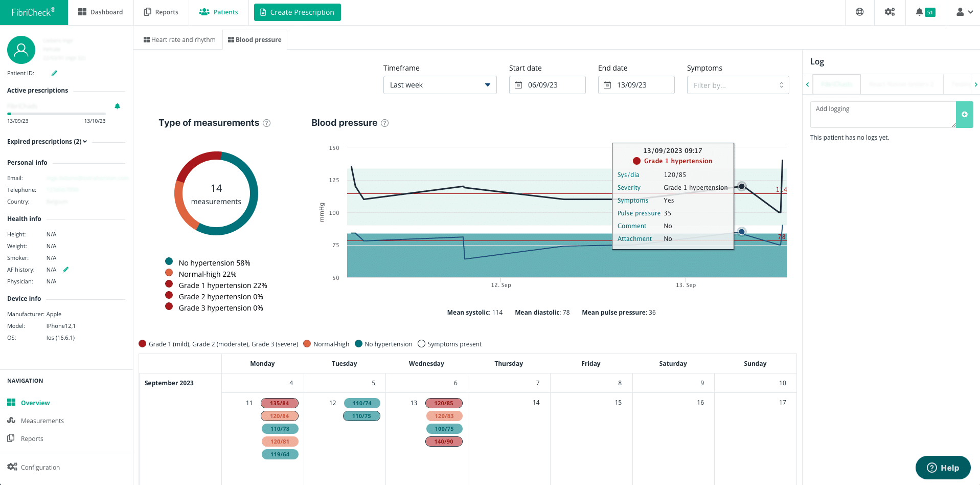Expand the Expired prescriptions (2) section
The height and width of the screenshot is (485, 980).
point(47,142)
